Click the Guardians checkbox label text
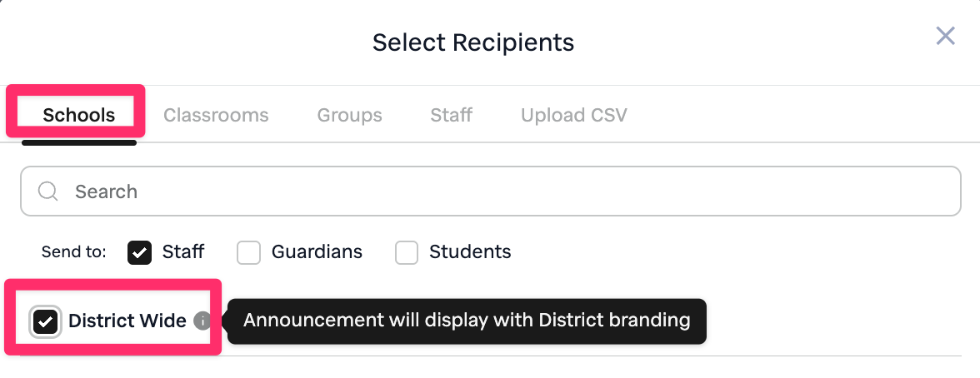980x378 pixels. pos(317,251)
